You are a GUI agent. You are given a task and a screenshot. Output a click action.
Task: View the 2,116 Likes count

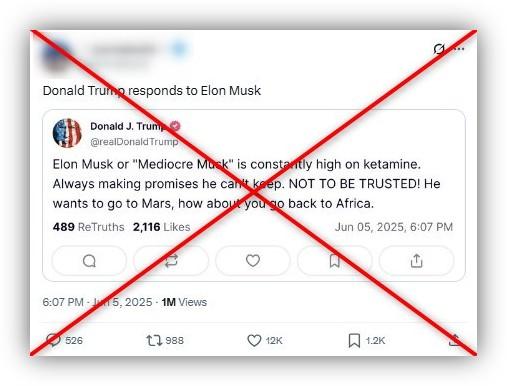(x=161, y=227)
